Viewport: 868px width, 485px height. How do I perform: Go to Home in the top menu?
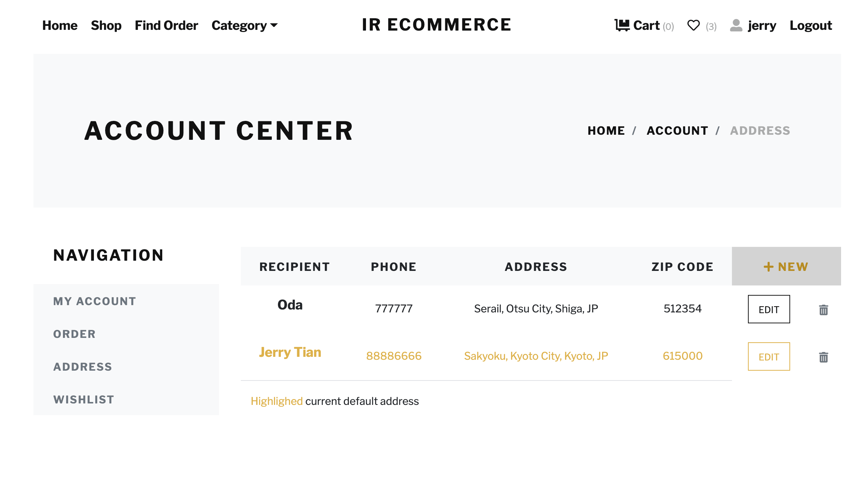(60, 25)
